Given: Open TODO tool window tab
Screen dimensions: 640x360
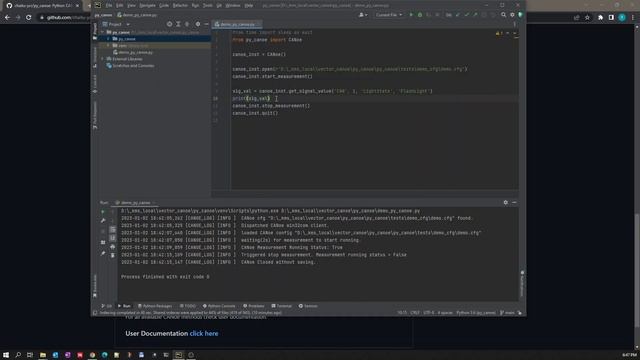Looking at the screenshot, I should click(x=188, y=306).
